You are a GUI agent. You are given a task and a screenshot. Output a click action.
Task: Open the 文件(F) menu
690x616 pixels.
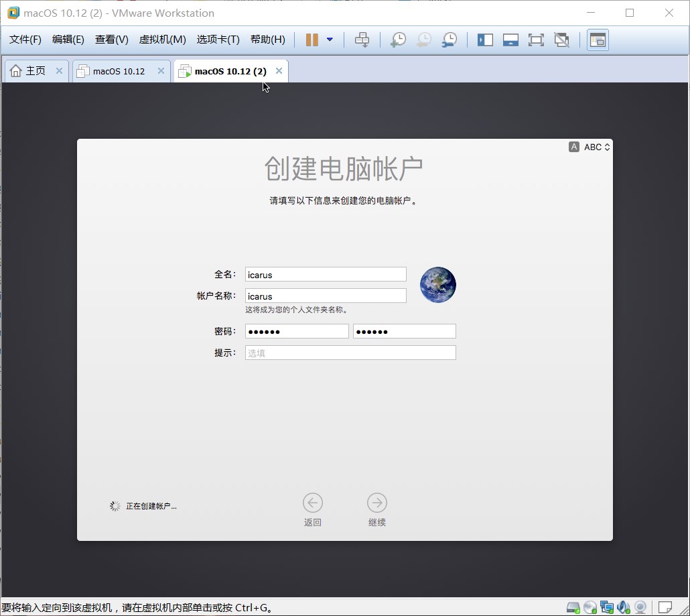coord(25,40)
